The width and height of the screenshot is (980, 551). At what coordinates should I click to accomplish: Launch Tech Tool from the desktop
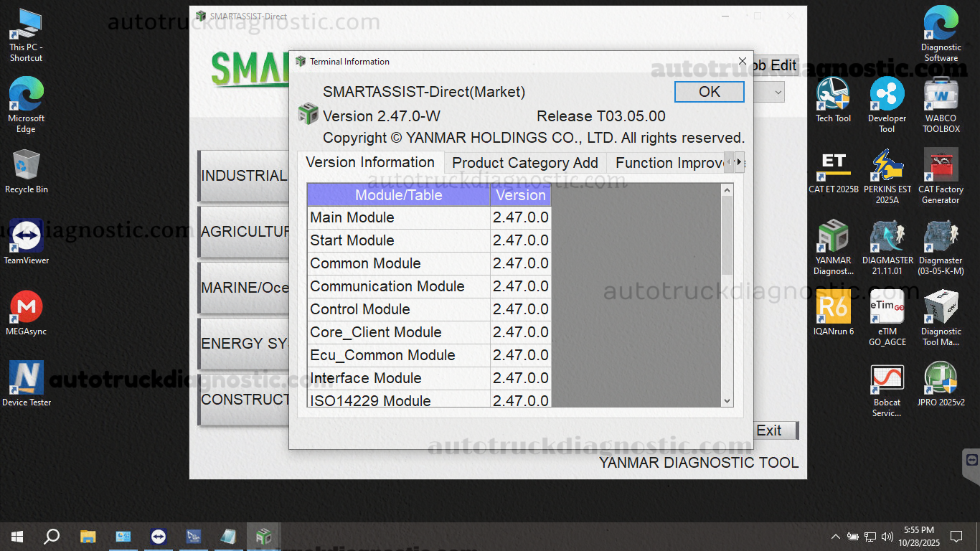(x=833, y=93)
